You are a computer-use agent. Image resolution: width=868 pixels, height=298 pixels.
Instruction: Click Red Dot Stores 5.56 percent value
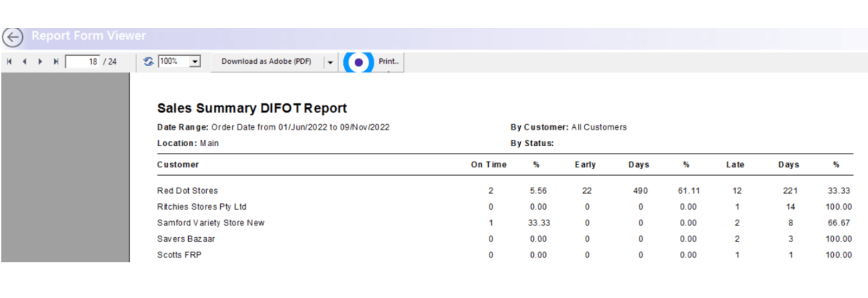tap(538, 191)
